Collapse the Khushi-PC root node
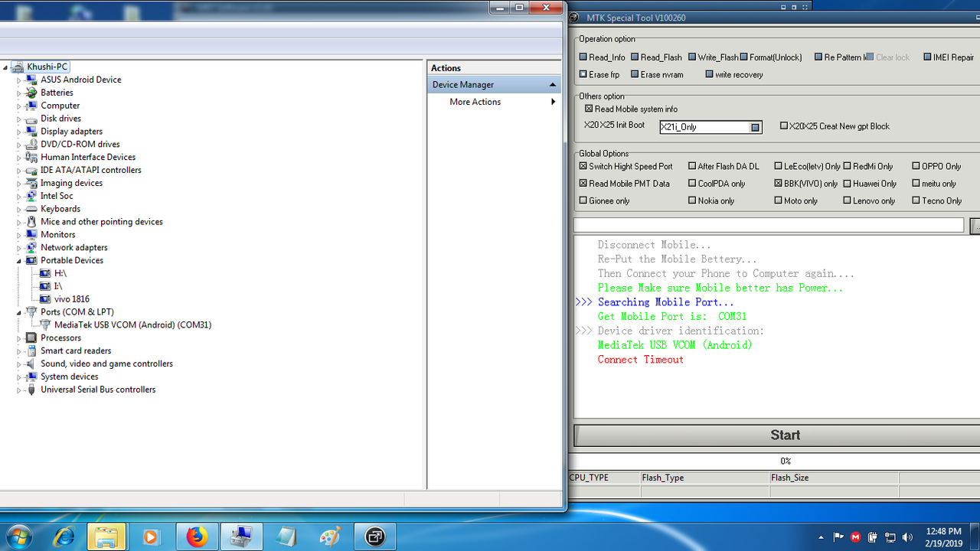Screen dimensions: 980x551 (5, 67)
